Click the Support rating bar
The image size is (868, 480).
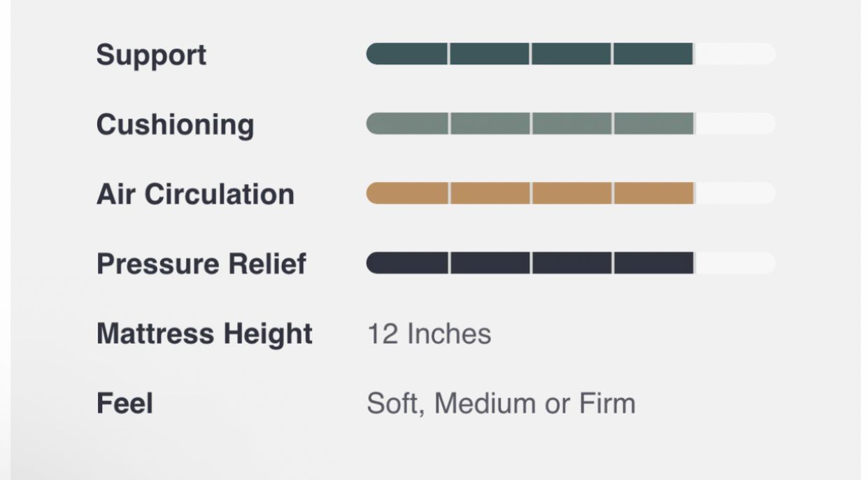click(x=571, y=54)
